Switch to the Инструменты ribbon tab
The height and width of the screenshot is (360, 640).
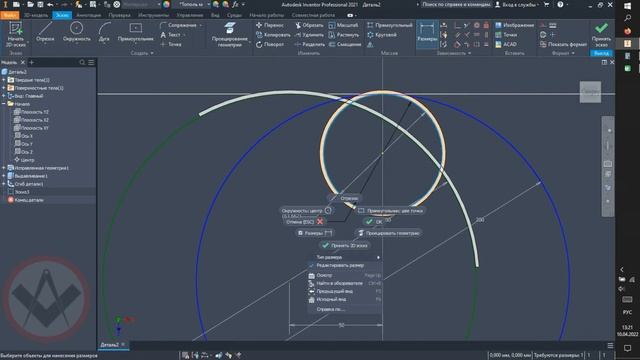click(153, 15)
